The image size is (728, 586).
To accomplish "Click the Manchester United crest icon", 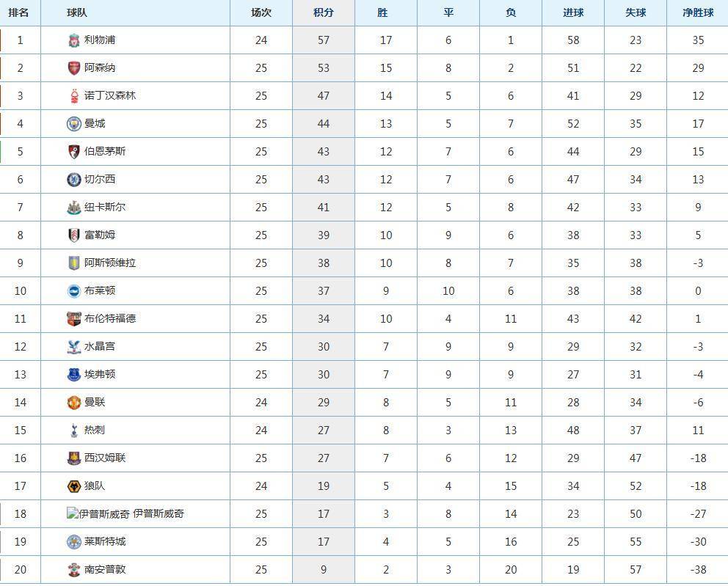I will [74, 402].
